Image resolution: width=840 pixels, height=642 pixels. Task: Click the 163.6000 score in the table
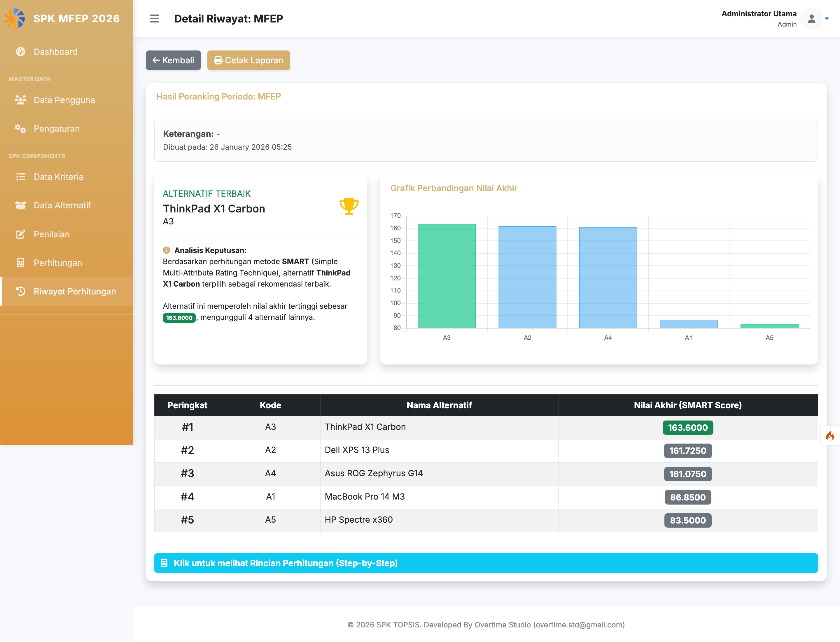[x=687, y=428]
